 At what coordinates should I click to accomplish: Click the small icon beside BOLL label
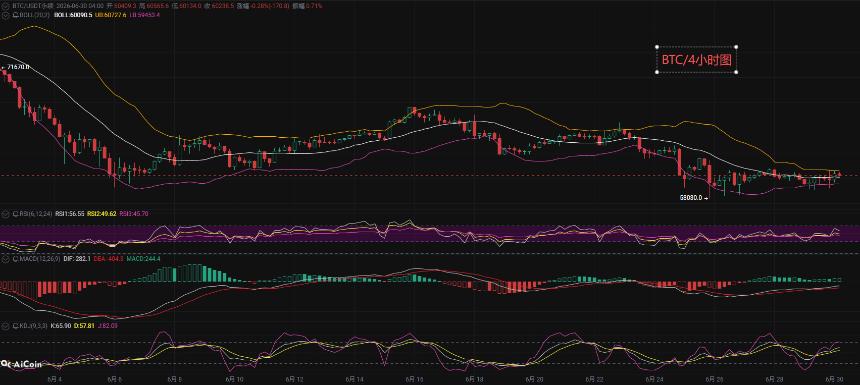coord(15,15)
